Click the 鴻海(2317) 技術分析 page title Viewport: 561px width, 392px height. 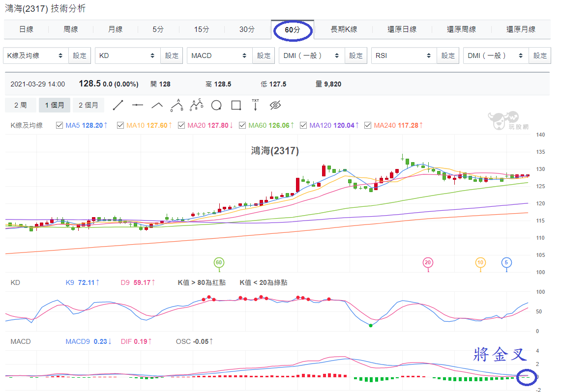tap(45, 8)
